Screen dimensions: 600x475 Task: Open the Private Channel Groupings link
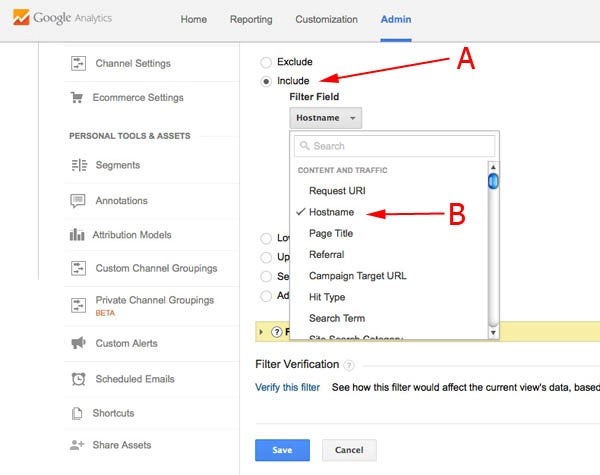click(x=155, y=300)
